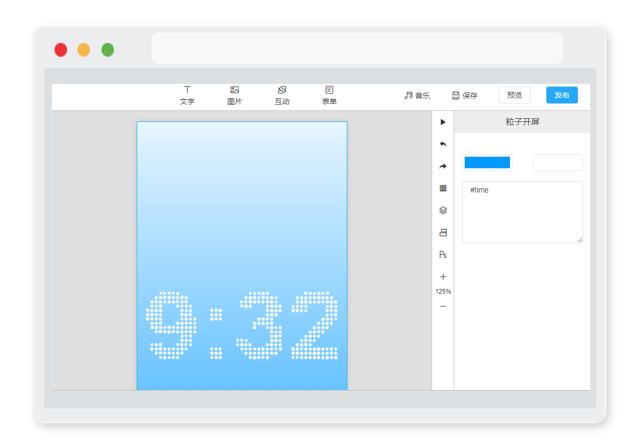Save the project with 保存
This screenshot has width=640, height=440.
[464, 96]
